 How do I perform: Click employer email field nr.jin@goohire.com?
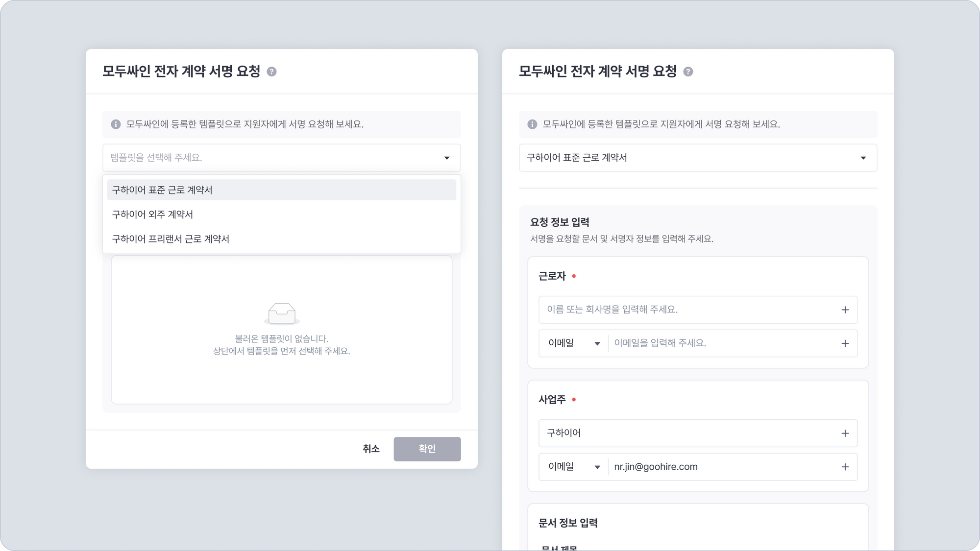point(720,467)
